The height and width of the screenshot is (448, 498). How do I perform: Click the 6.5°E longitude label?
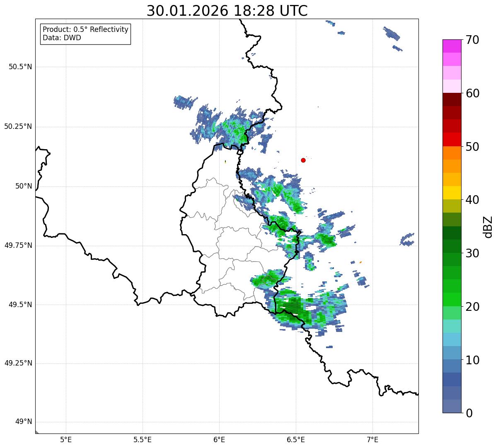(296, 440)
